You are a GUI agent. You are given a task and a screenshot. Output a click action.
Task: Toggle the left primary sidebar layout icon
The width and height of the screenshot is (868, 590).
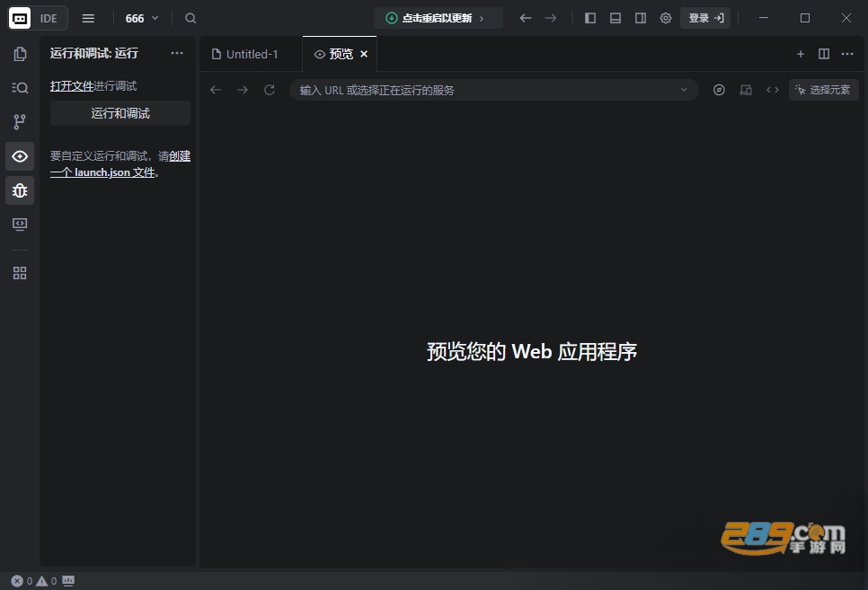coord(590,18)
